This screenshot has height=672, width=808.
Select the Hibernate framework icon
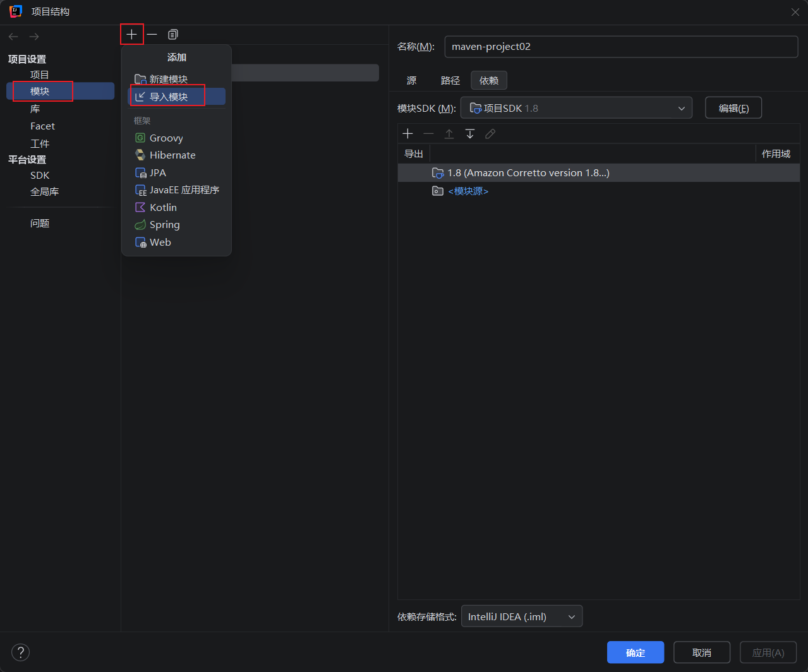(140, 155)
